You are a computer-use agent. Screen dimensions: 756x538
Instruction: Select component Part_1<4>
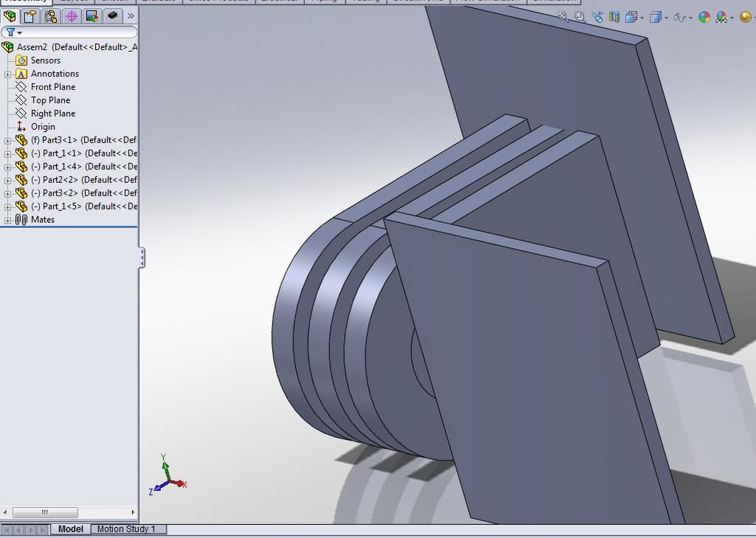click(84, 166)
